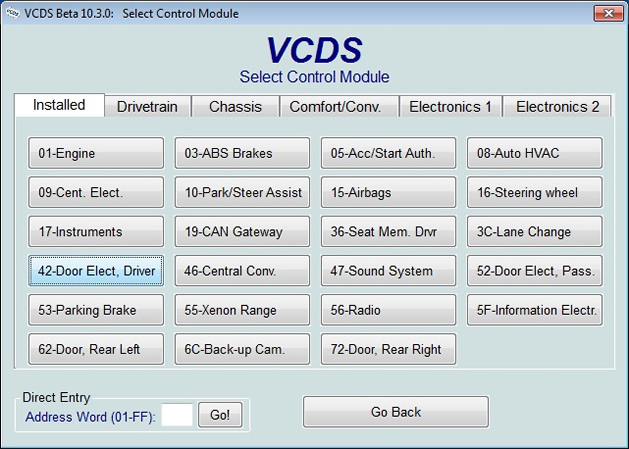Select the 03-ABS Brakes module

[x=242, y=154]
